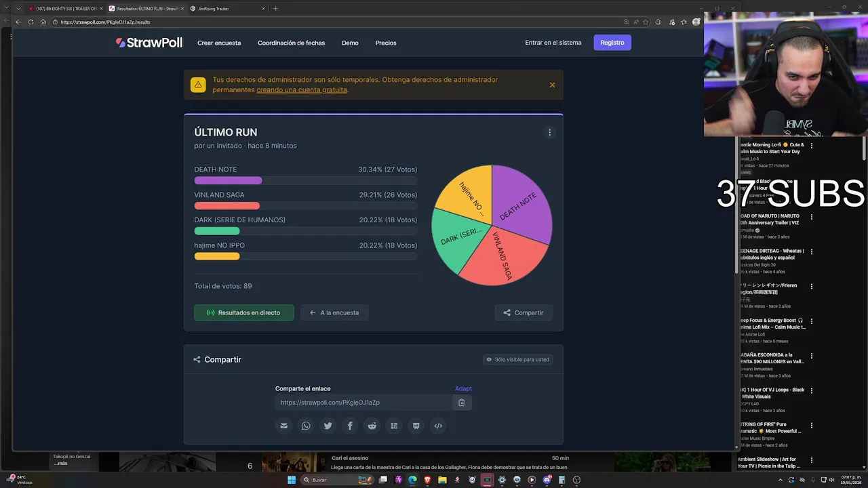The height and width of the screenshot is (488, 868).
Task: Click the poll link input field
Action: (x=363, y=403)
